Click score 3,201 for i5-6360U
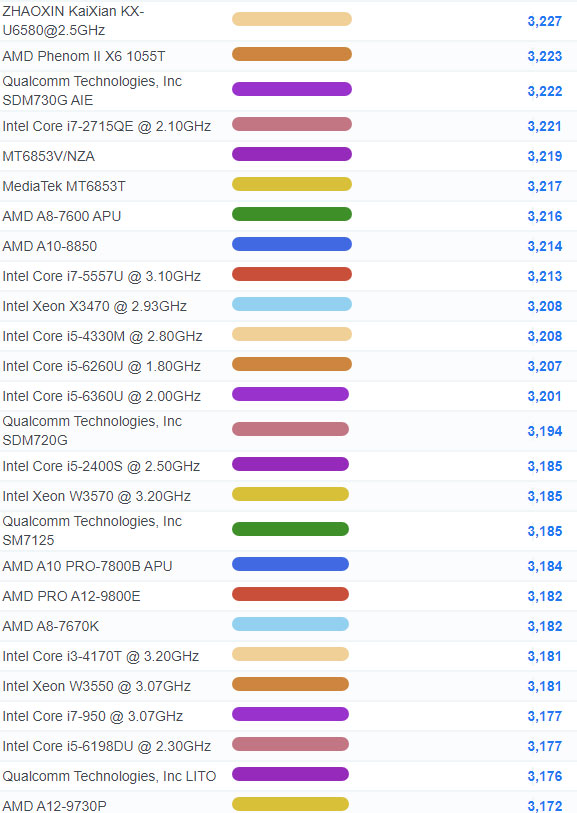 [x=545, y=397]
